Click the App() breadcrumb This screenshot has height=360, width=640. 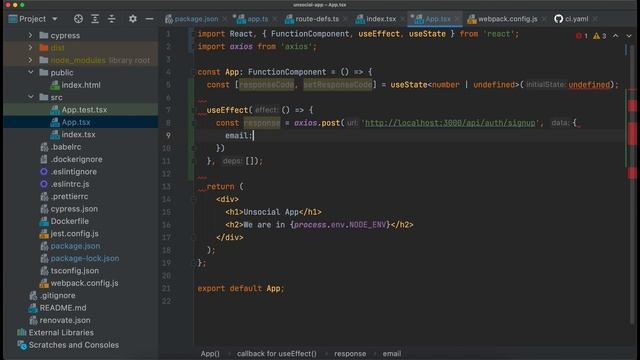[210, 353]
